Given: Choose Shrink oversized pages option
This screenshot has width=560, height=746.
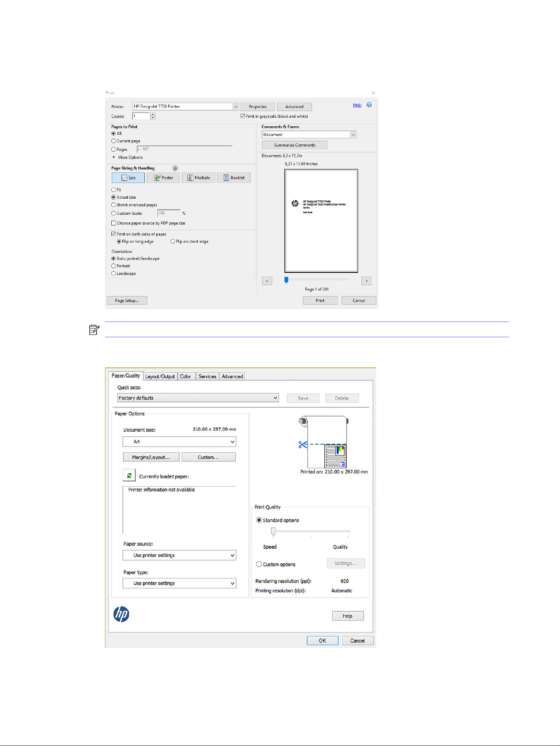Looking at the screenshot, I should coord(113,205).
